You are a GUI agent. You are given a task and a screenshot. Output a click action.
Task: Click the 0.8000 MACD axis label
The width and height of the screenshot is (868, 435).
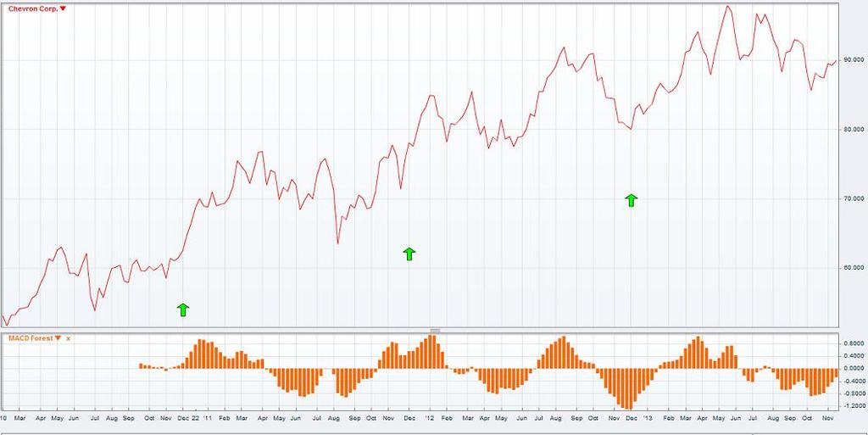[x=853, y=343]
